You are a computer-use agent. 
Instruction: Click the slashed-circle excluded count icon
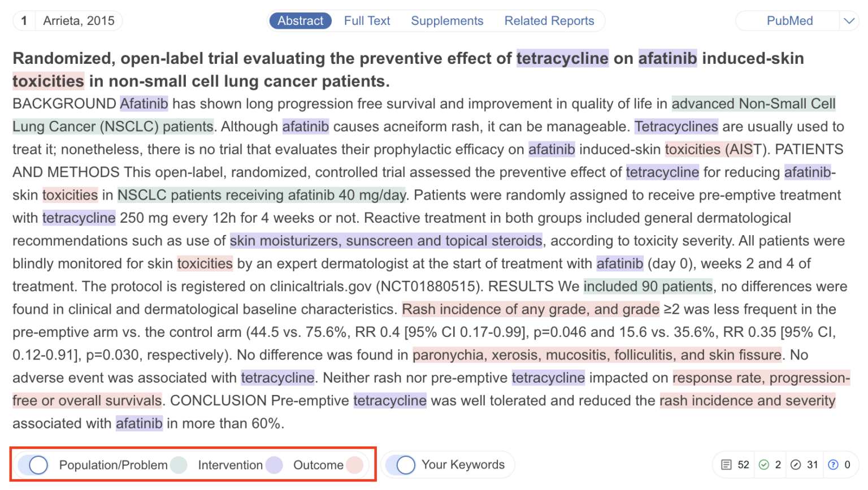tap(796, 465)
